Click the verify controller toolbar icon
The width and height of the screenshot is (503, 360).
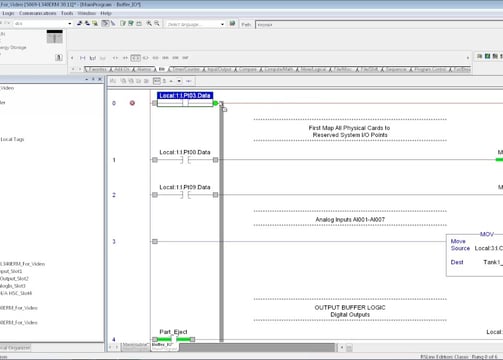131,23
